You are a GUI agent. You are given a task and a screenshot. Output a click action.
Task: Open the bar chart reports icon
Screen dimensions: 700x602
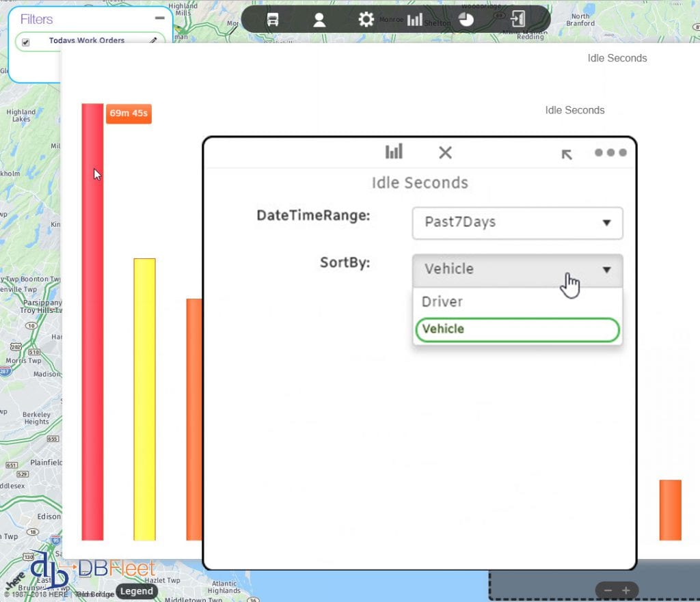(414, 19)
